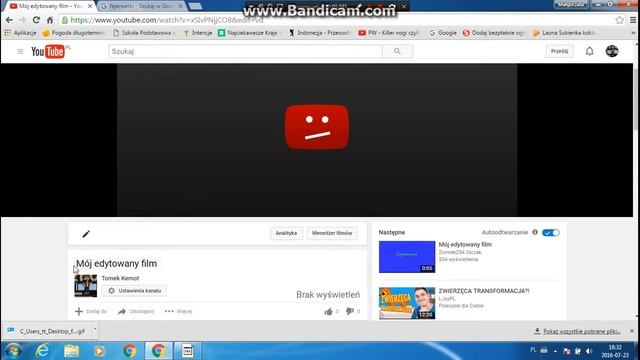Open the downloaded gif file options arrow

(95, 331)
